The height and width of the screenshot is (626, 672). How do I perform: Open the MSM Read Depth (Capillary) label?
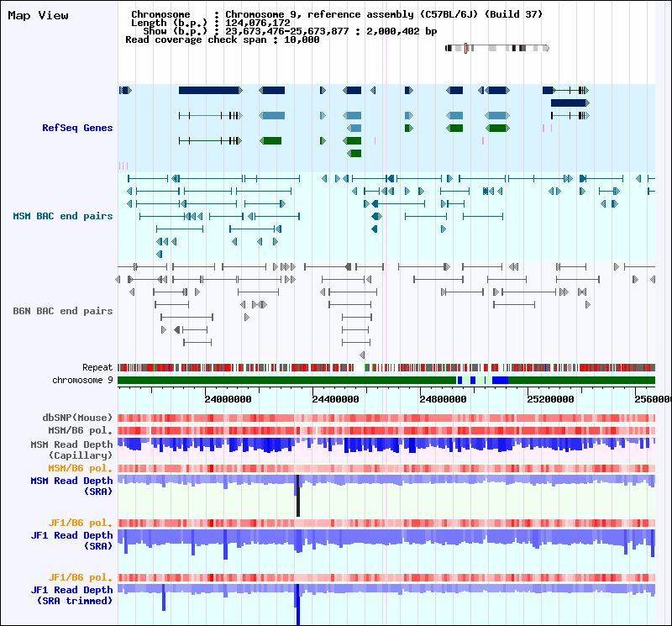click(71, 449)
